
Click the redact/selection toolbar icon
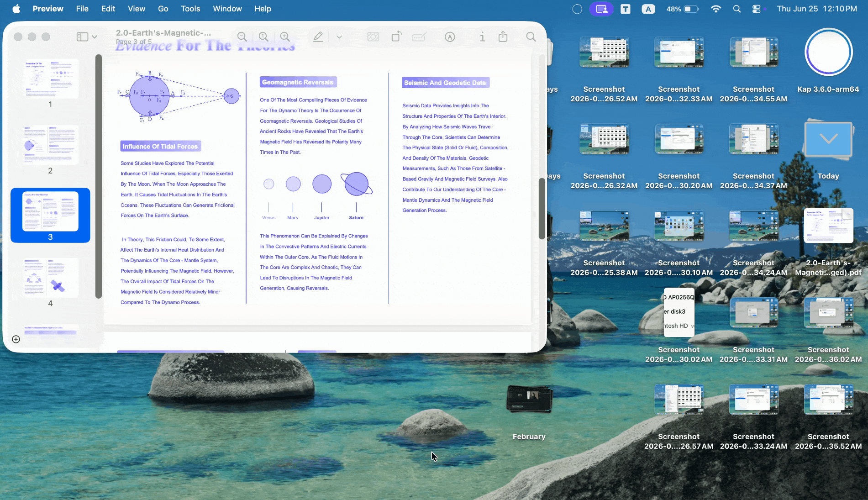coord(373,37)
